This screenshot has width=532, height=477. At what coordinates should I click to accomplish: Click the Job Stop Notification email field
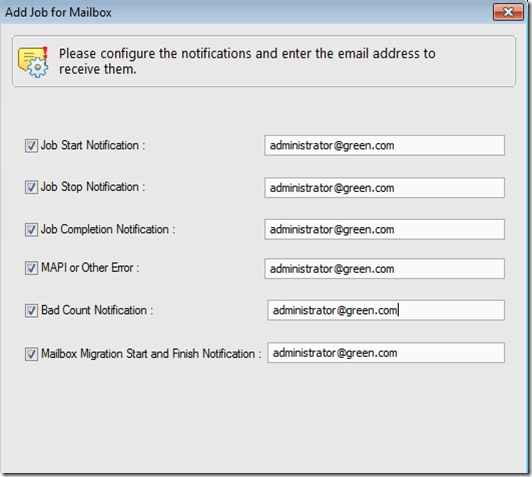click(384, 188)
